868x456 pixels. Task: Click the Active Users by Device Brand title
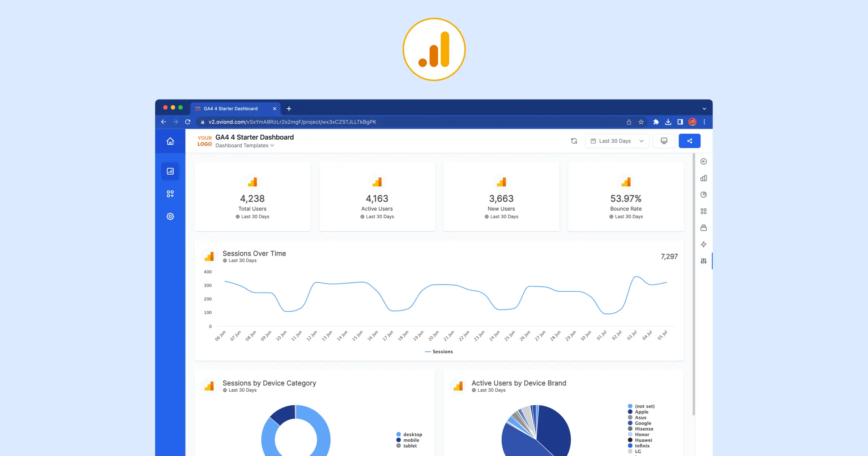click(x=519, y=383)
